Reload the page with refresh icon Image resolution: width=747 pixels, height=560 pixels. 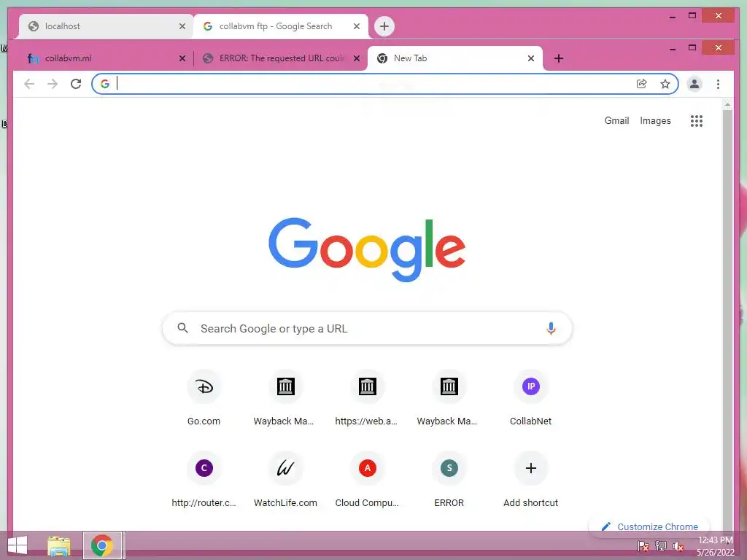[76, 85]
